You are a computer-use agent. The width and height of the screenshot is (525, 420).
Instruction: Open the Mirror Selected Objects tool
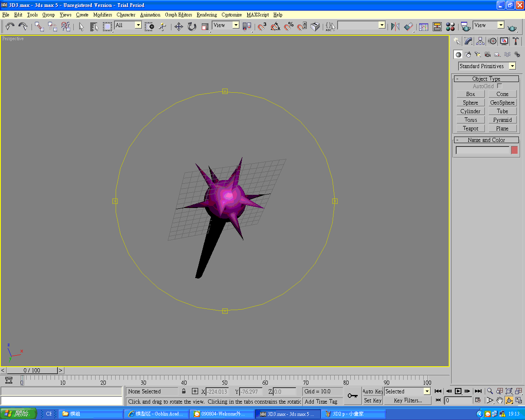pyautogui.click(x=395, y=27)
